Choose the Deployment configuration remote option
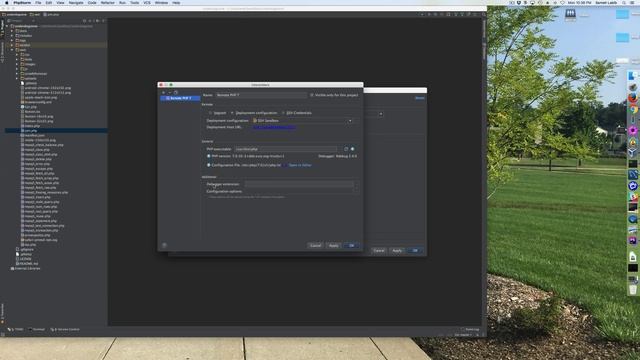Screen dimensions: 640x360 (x=254, y=113)
